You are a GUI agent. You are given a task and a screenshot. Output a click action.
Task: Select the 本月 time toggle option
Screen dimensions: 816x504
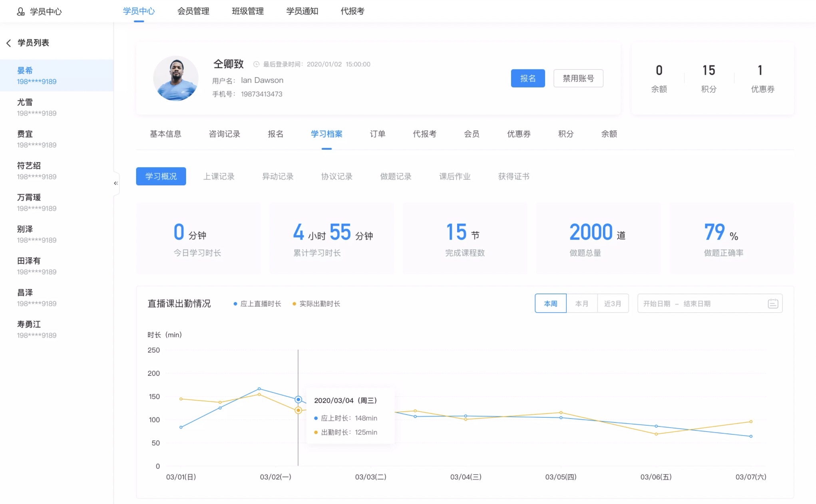581,303
